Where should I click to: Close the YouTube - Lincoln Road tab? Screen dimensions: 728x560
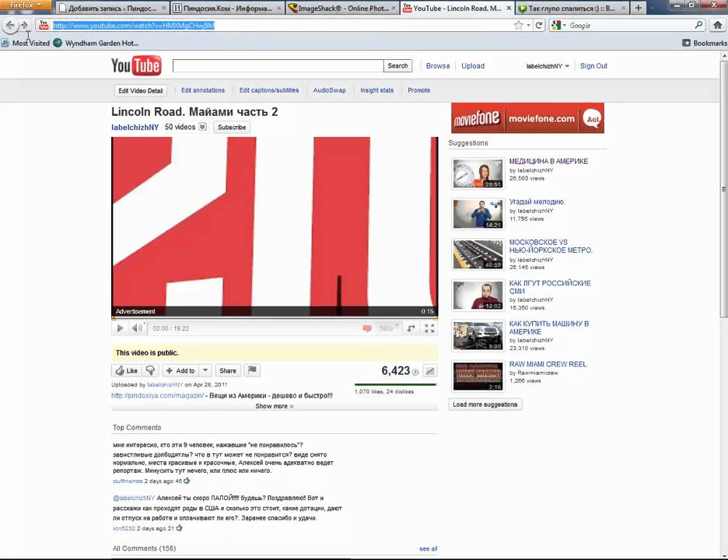click(509, 9)
